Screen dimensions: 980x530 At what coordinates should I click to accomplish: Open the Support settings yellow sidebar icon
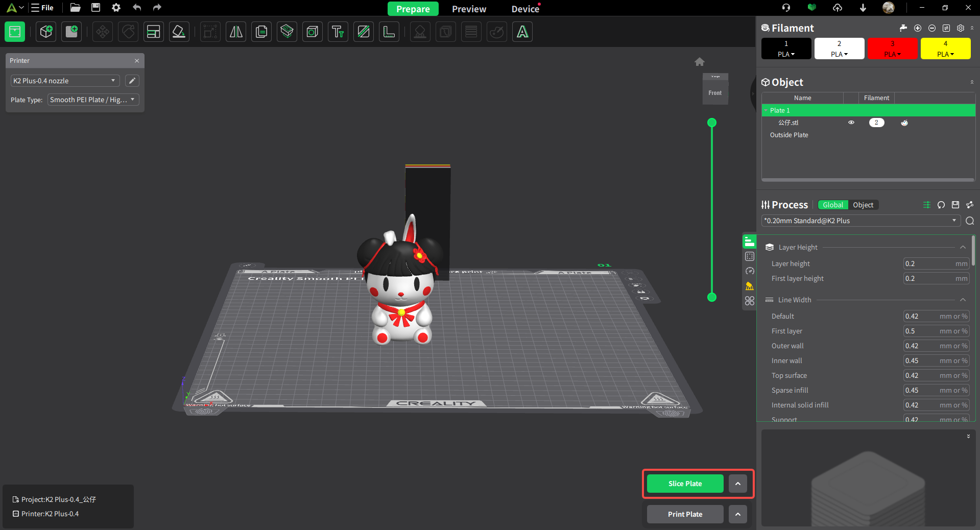749,286
